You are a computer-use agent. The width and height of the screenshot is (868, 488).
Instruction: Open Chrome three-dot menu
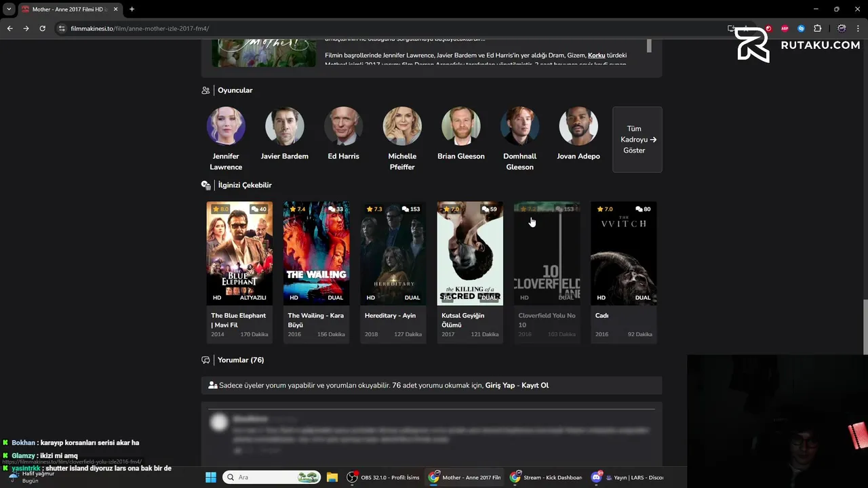point(859,28)
